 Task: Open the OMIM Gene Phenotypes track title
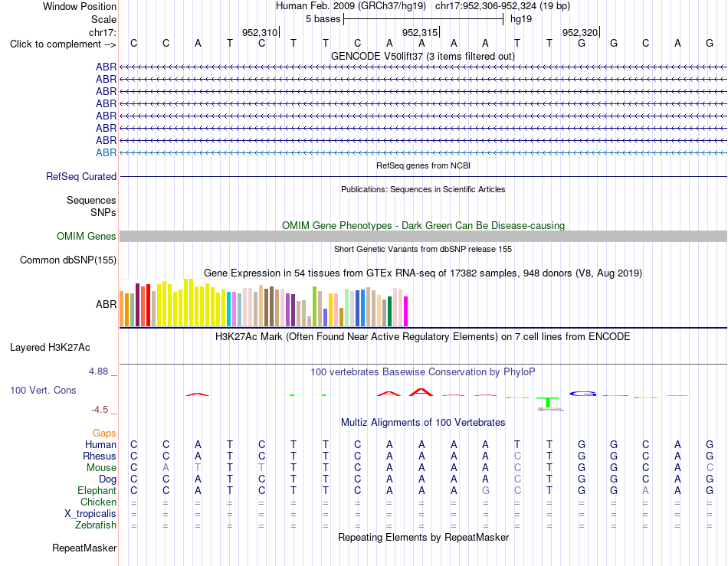[x=423, y=226]
